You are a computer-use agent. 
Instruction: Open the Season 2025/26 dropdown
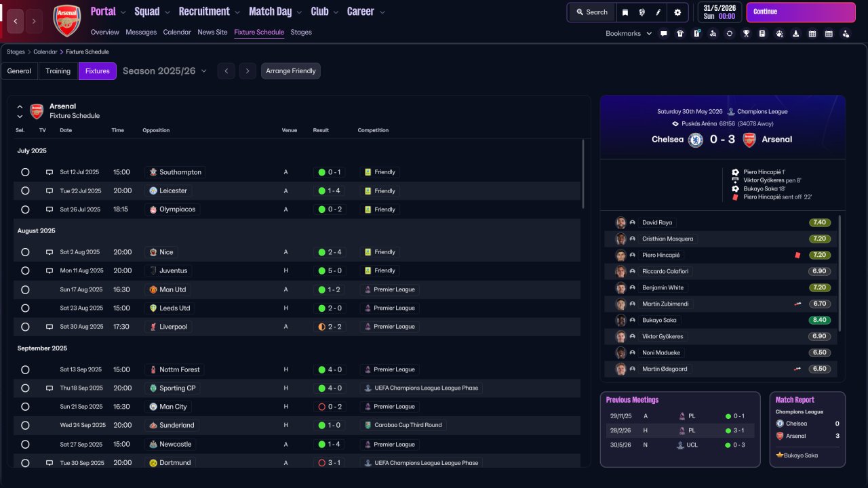(165, 71)
